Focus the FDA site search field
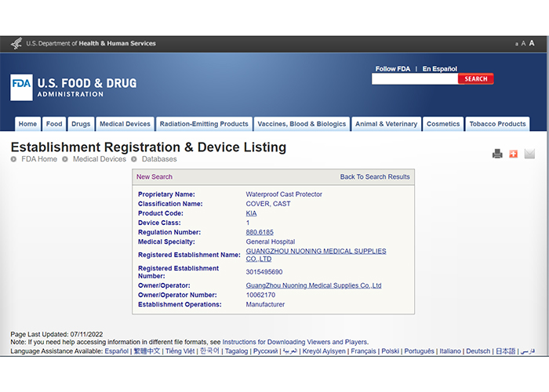 pyautogui.click(x=415, y=79)
